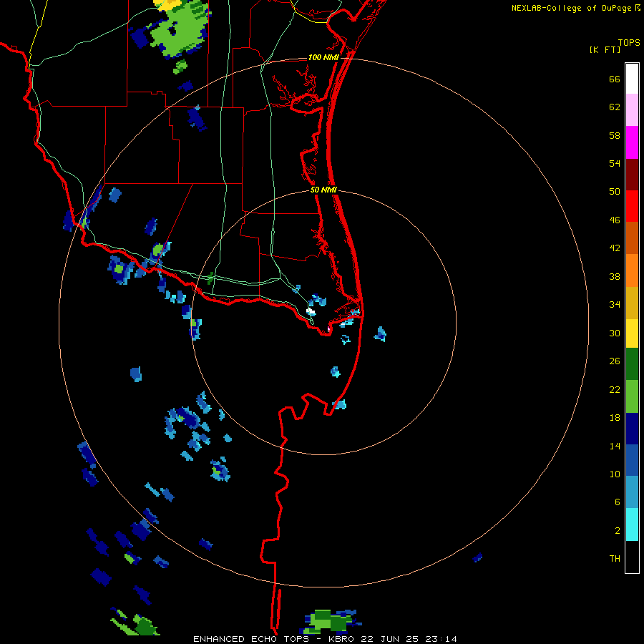The height and width of the screenshot is (644, 644).
Task: Click the legend value 58
Action: [615, 135]
